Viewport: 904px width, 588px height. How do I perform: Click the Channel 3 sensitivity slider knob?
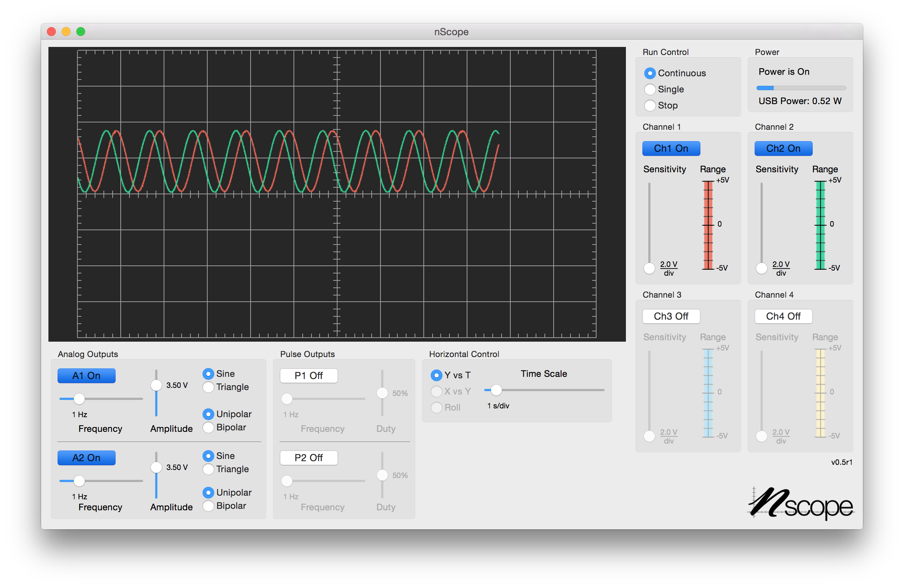click(x=649, y=436)
